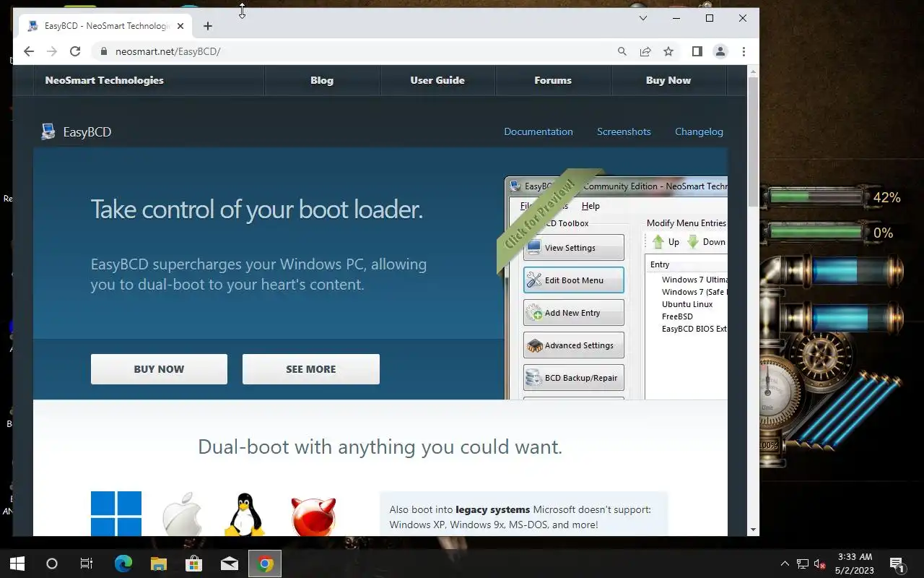
Task: Click the EasyBCD preview screenshot thumbnail
Action: (616, 288)
